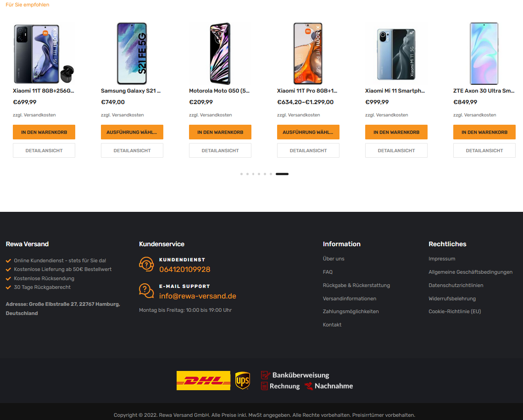Add Motorola Moto G50 to cart
The width and height of the screenshot is (523, 420).
point(220,132)
